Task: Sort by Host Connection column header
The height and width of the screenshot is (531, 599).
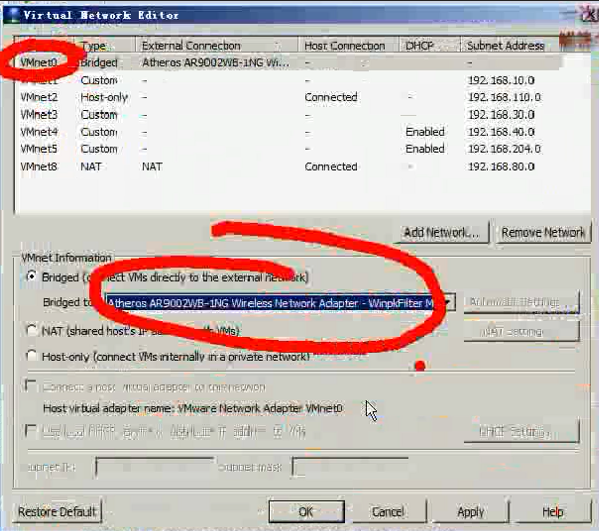Action: 348,45
